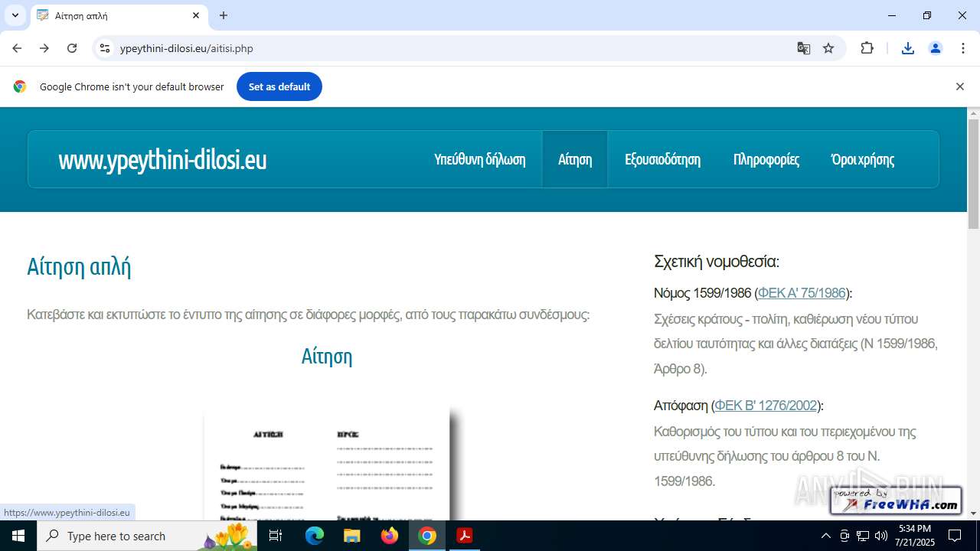Open a new tab with plus button
Viewport: 980px width, 551px height.
click(224, 15)
